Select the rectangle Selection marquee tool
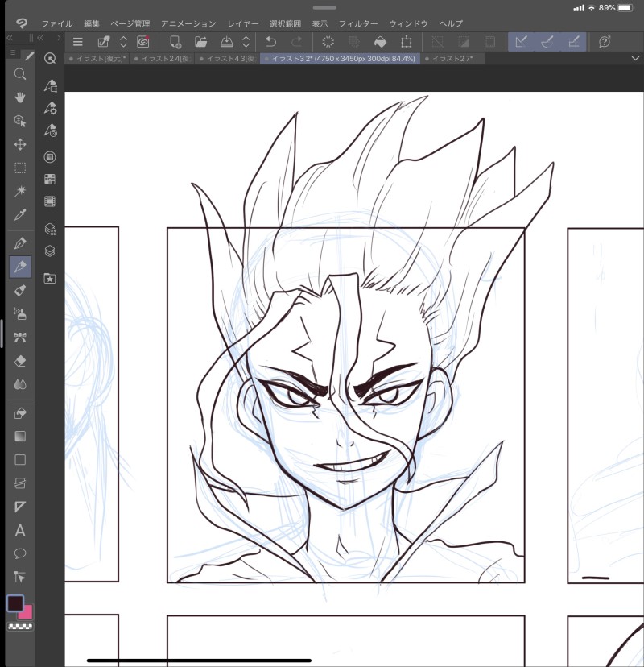This screenshot has height=667, width=644. pos(20,168)
